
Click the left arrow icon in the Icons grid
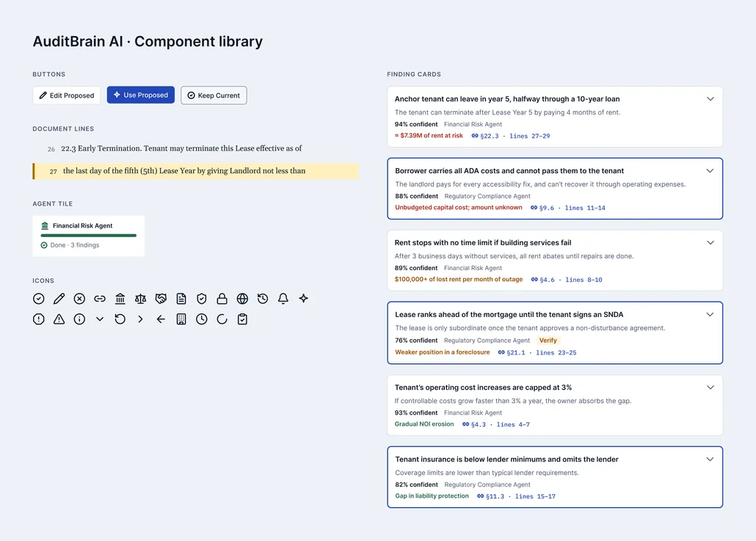coord(161,319)
